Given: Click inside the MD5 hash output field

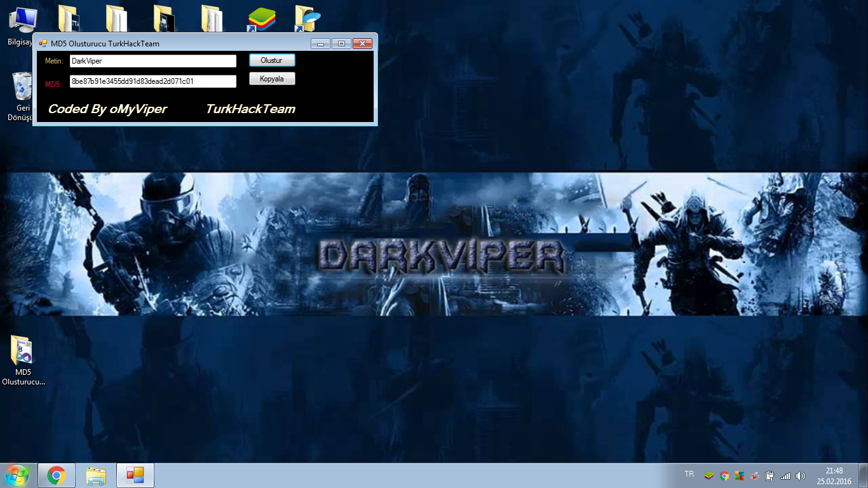Looking at the screenshot, I should pyautogui.click(x=153, y=81).
